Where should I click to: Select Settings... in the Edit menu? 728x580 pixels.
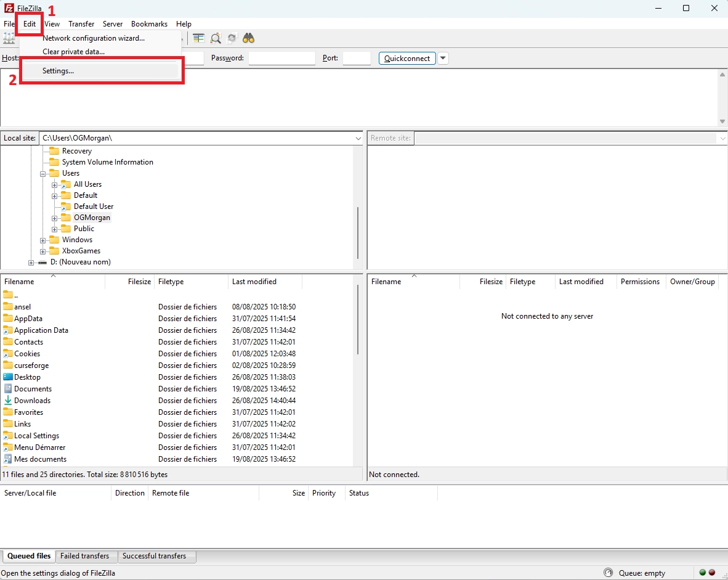pos(100,71)
